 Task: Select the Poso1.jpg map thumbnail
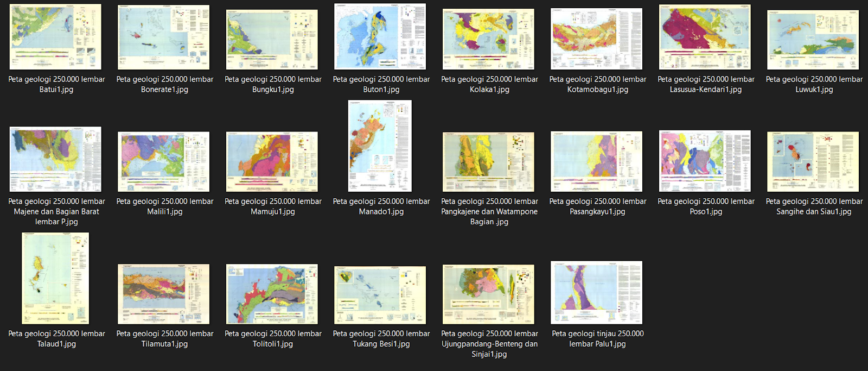pyautogui.click(x=705, y=161)
